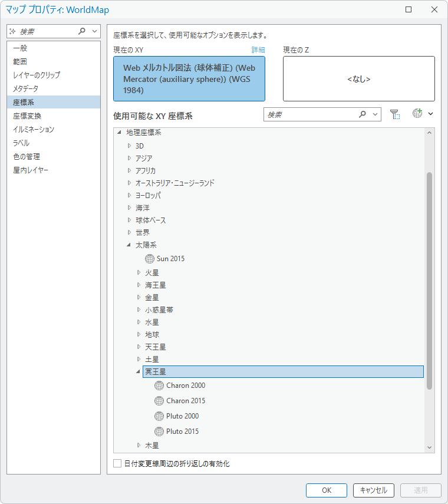Open dropdown arrow beside add coordinate system
The image size is (448, 504).
click(431, 113)
